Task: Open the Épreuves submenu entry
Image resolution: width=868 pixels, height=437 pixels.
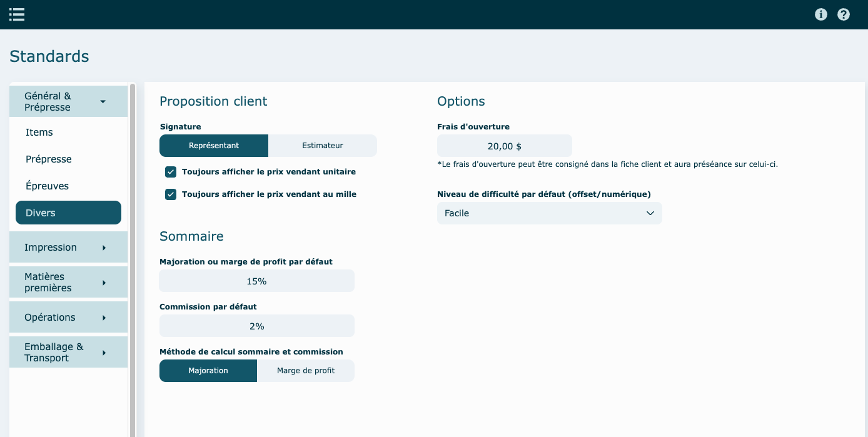Action: 48,186
